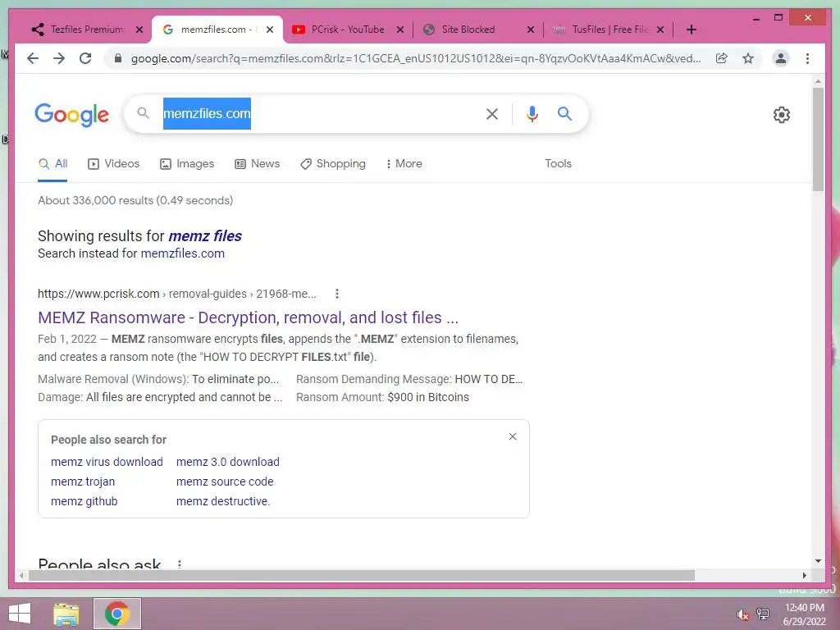The width and height of the screenshot is (840, 630).
Task: Go back with the browser back arrow
Action: 33,58
